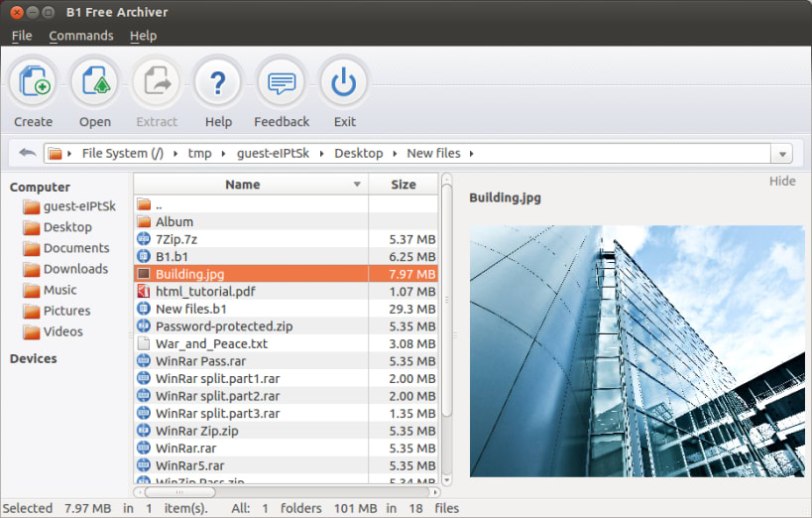Click the 7Zip.7z archive icon
The width and height of the screenshot is (812, 518).
tap(144, 239)
